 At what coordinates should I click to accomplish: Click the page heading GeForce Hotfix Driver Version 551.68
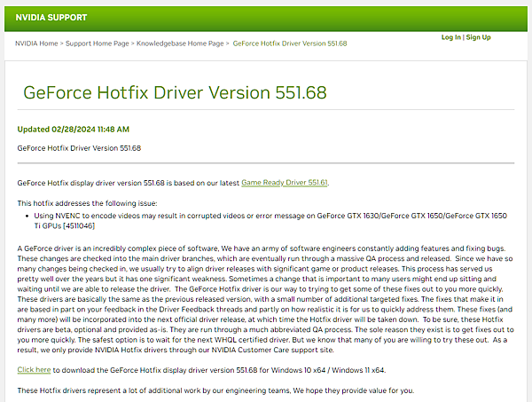tap(175, 92)
